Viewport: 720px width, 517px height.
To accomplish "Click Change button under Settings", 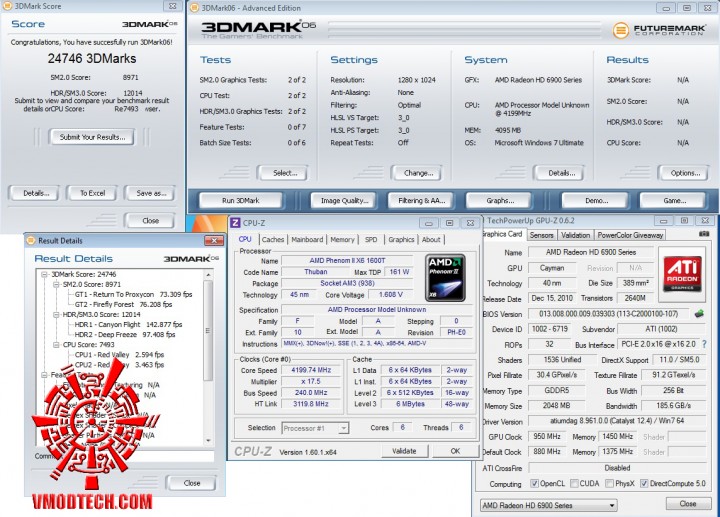I will (418, 173).
